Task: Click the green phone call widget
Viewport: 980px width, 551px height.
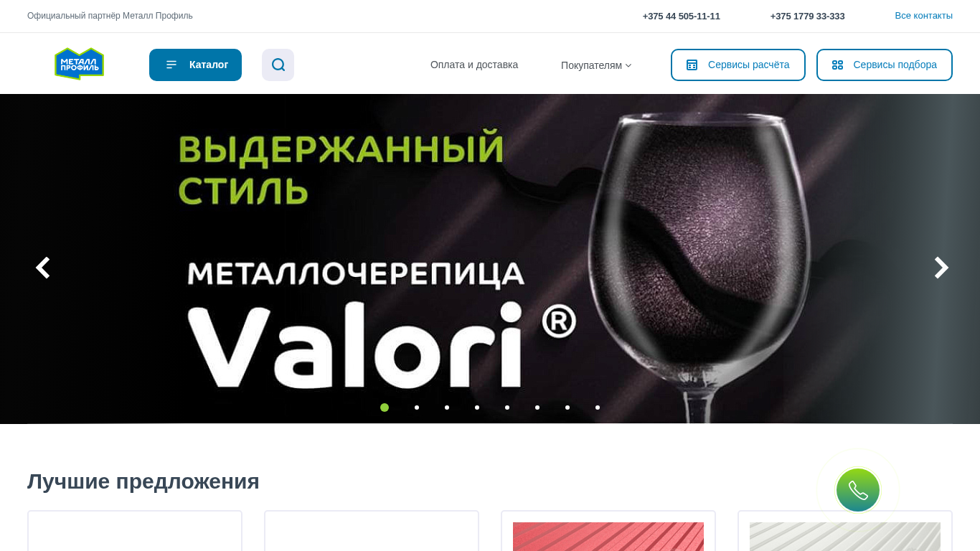Action: point(858,490)
